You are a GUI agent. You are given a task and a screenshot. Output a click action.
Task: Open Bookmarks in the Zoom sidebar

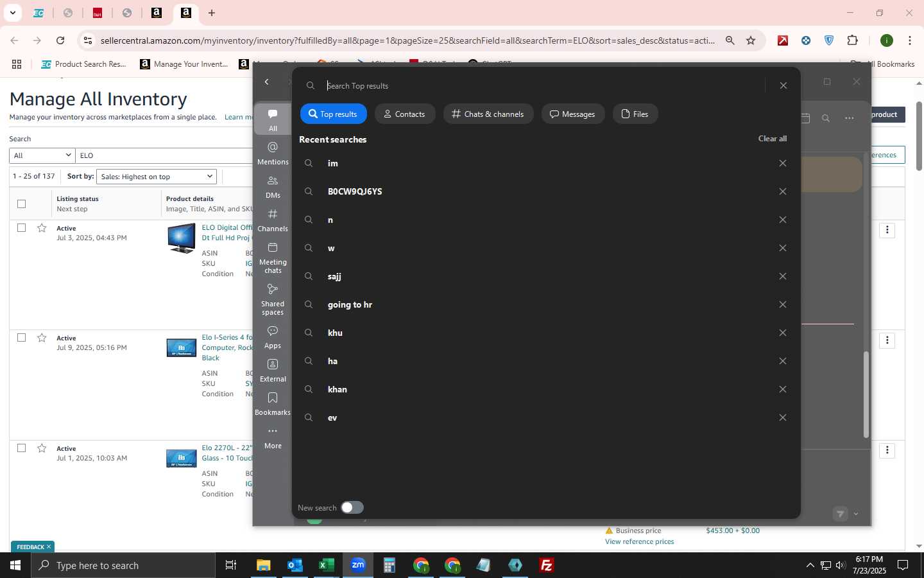click(273, 404)
